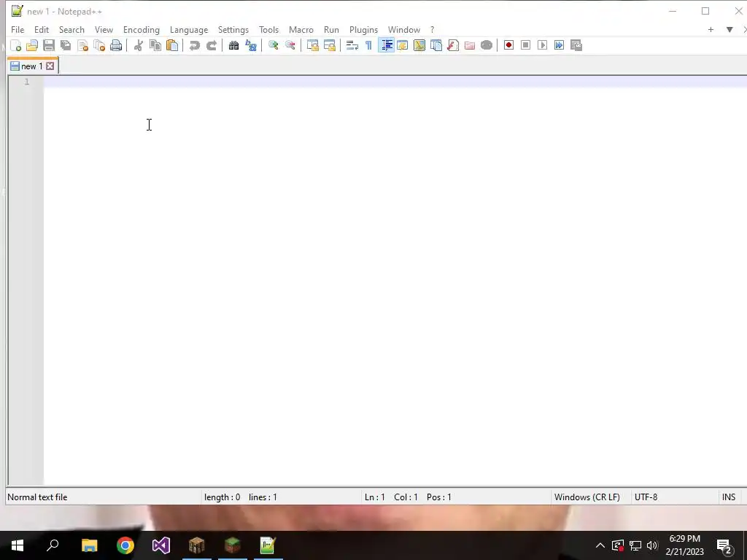Open the ? help menu
Image resolution: width=747 pixels, height=560 pixels.
point(432,29)
